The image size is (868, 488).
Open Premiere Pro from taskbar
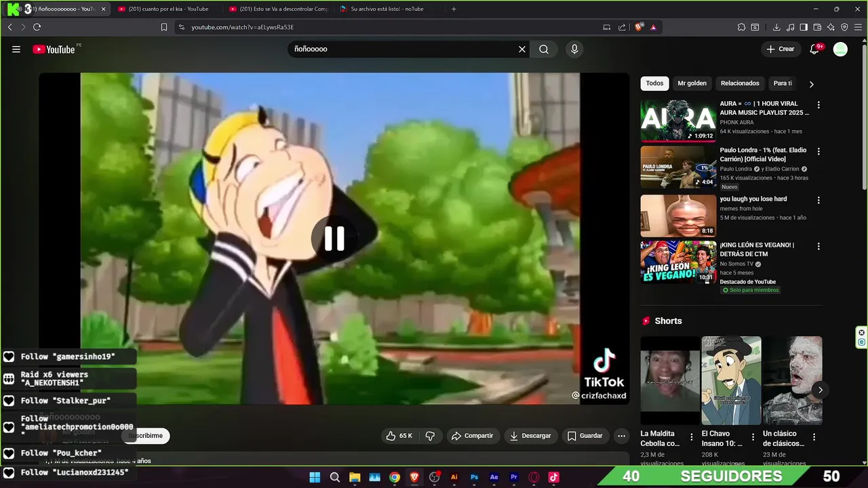point(513,477)
